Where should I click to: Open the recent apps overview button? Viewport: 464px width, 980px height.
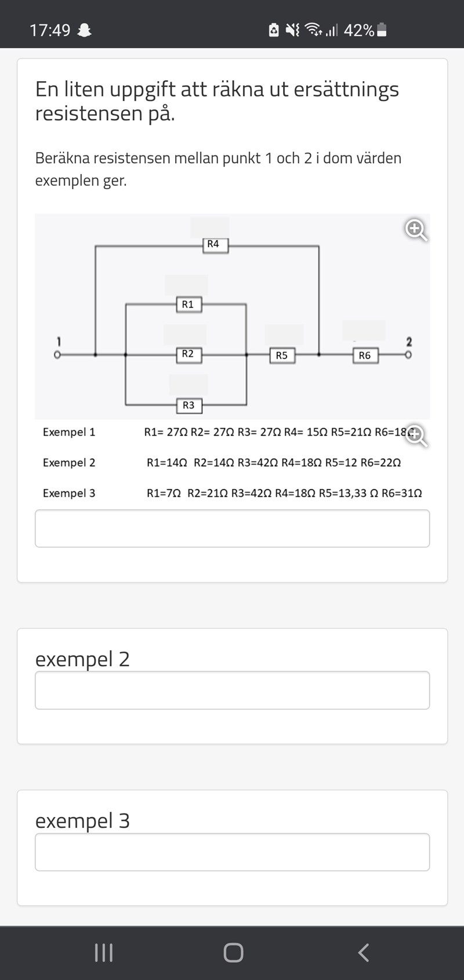pyautogui.click(x=103, y=952)
